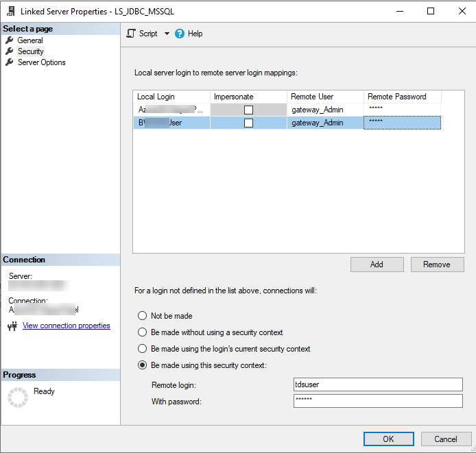Click the With password field
The width and height of the screenshot is (476, 453).
[377, 401]
